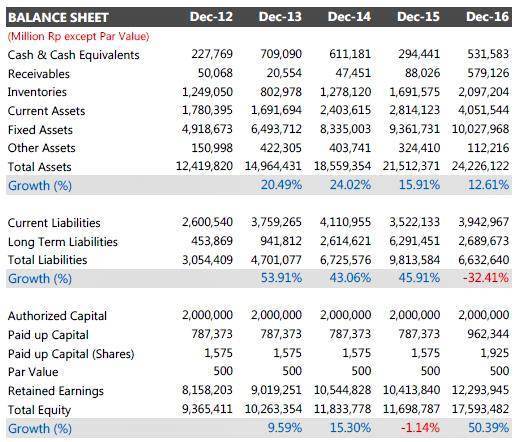The width and height of the screenshot is (514, 442).
Task: Click the negative liabilities growth -32.41%
Action: point(486,278)
